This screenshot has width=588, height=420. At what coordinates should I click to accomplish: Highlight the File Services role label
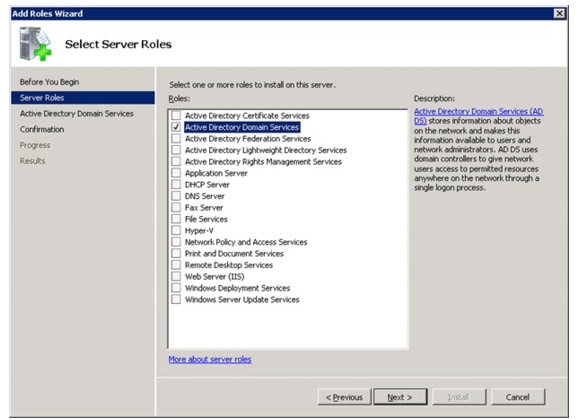[206, 219]
